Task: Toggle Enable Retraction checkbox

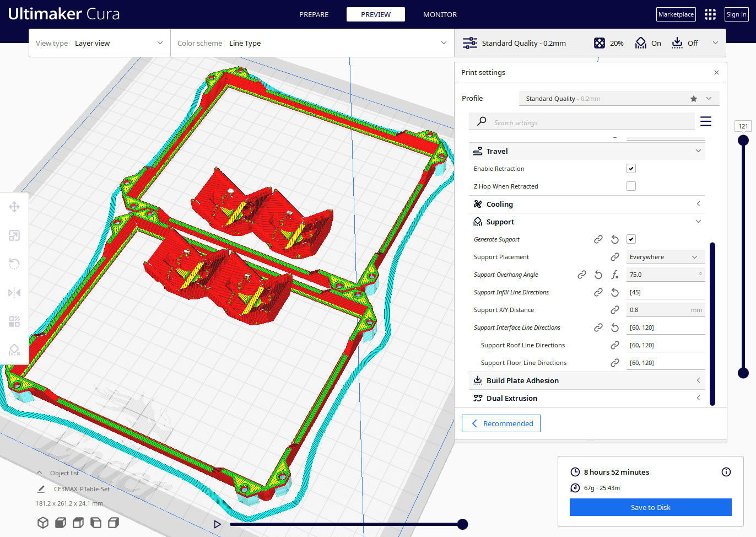Action: coord(631,169)
